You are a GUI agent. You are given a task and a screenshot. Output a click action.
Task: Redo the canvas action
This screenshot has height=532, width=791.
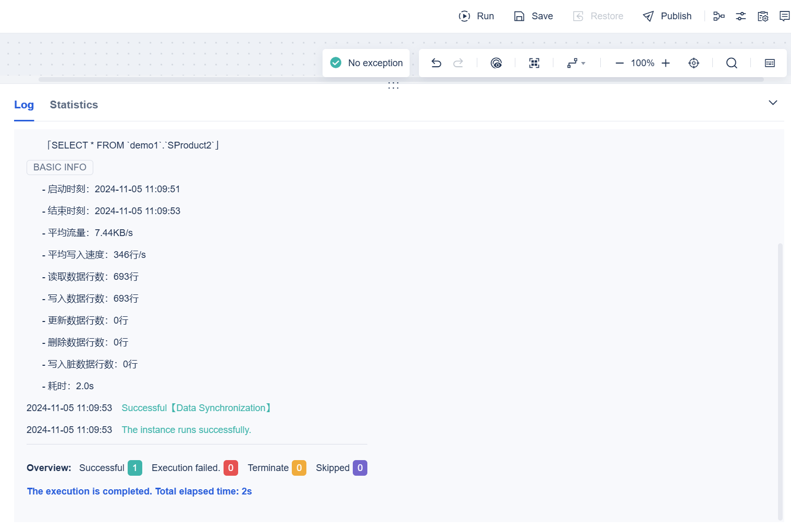tap(458, 63)
